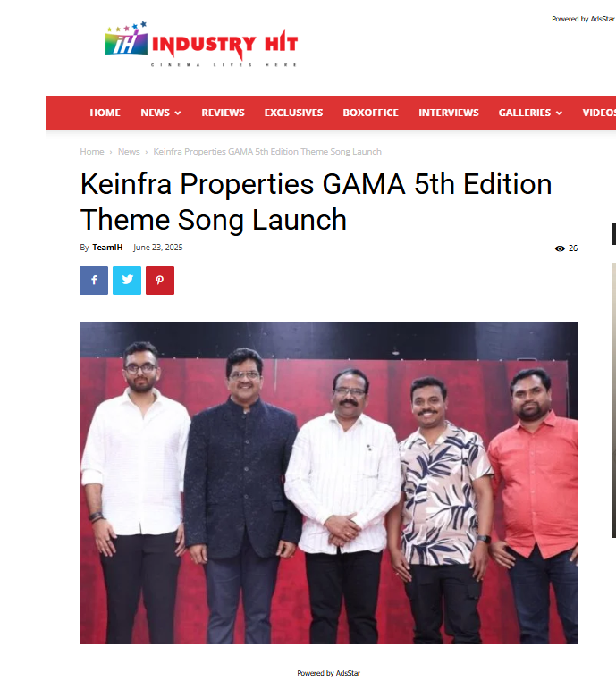Screen dimensions: 616x697
Task: Click the News breadcrumb link
Action: coord(129,152)
